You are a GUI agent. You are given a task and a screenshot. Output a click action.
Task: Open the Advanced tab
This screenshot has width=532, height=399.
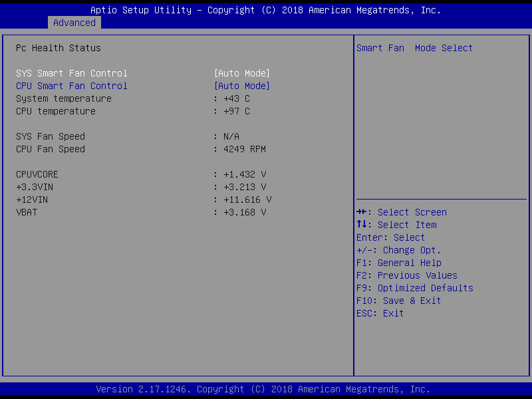[x=74, y=23]
